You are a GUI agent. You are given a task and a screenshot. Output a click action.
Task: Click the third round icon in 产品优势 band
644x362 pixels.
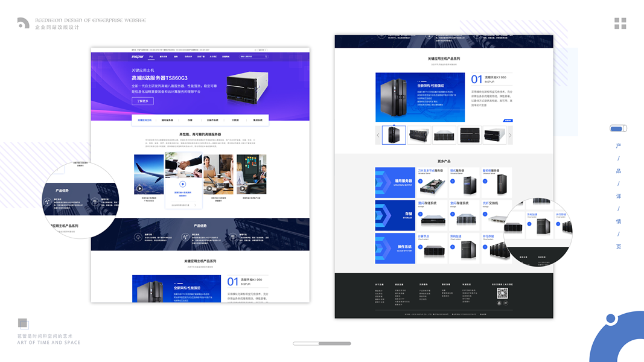[x=233, y=237]
